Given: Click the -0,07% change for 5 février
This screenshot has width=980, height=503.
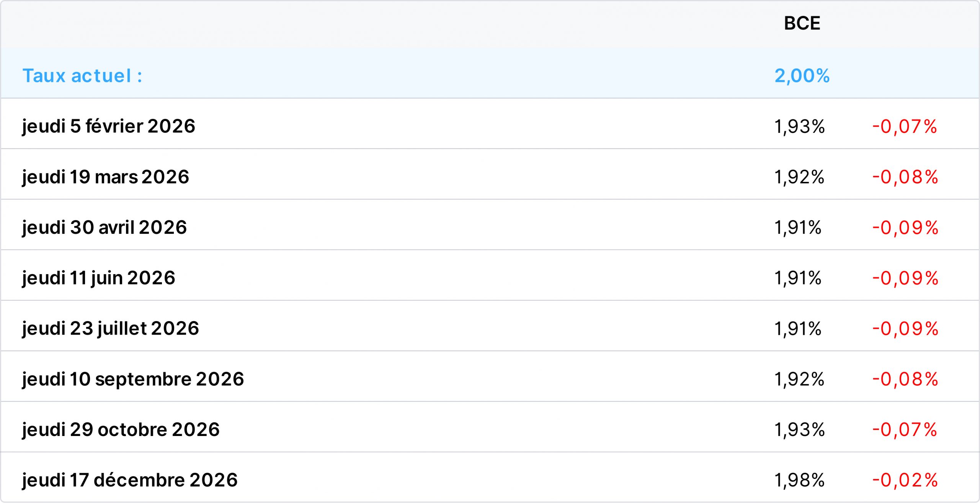Looking at the screenshot, I should (x=905, y=126).
